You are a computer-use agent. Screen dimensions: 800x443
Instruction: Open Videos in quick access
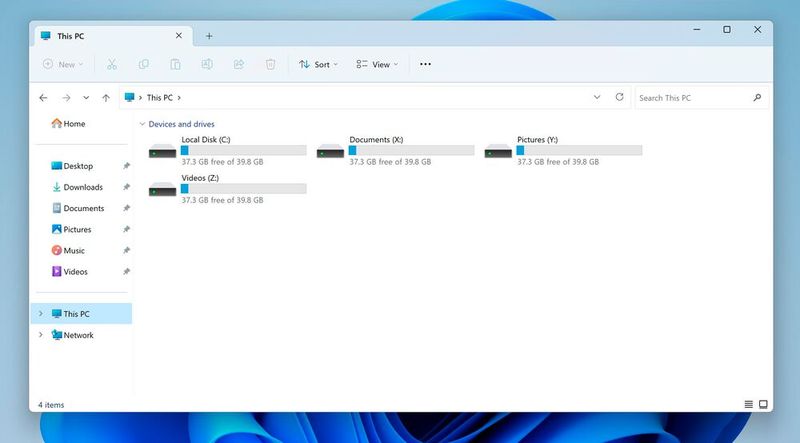coord(69,272)
